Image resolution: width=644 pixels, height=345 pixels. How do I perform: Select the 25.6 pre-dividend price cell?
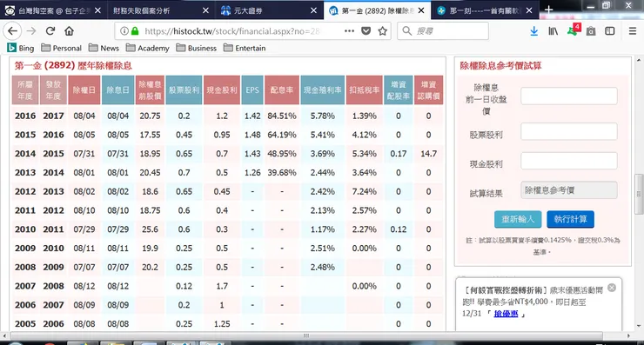[150, 229]
